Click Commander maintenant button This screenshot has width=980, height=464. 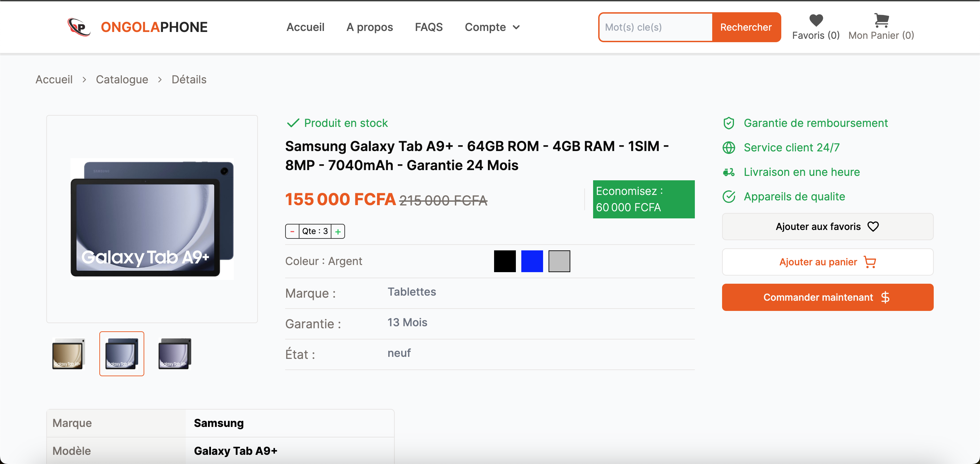click(x=828, y=297)
